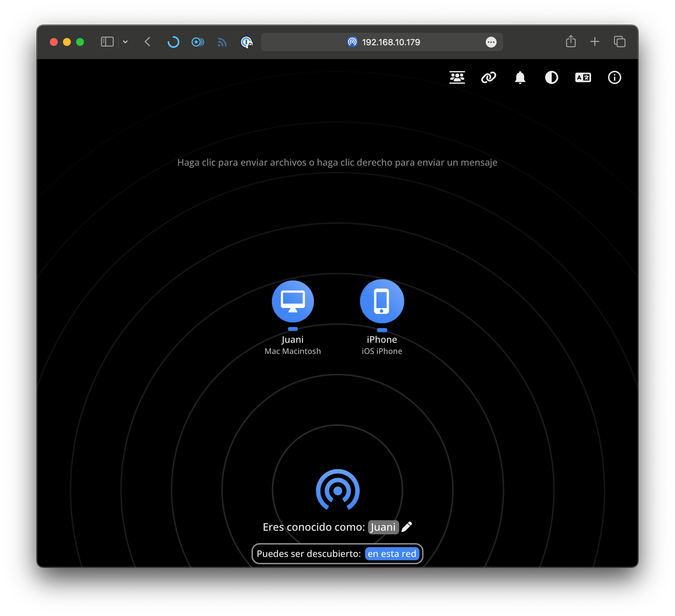Click the green full-screen window button
Screen dimensions: 675x616
80,42
